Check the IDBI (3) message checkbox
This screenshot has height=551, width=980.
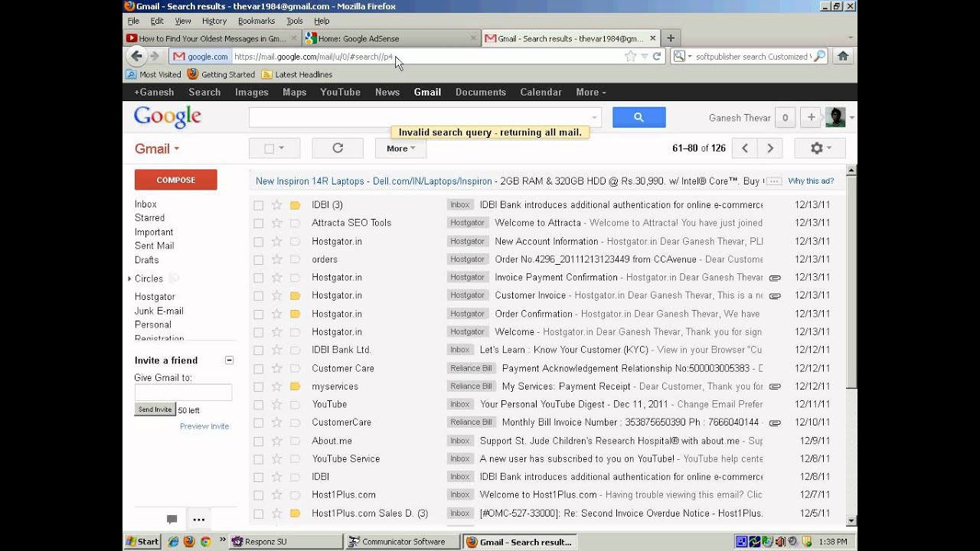coord(258,205)
